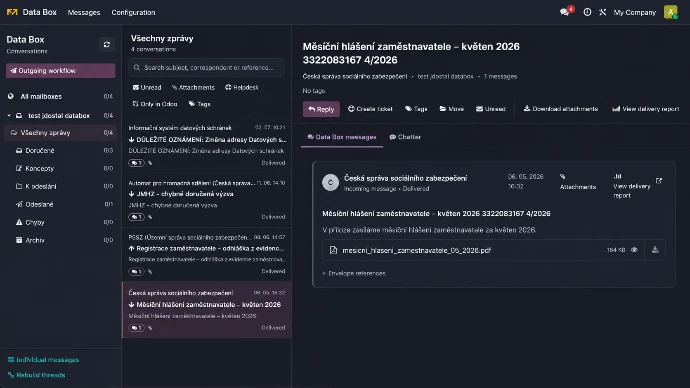Open the K odeslání folder
Image resolution: width=690 pixels, height=388 pixels.
click(x=60, y=187)
